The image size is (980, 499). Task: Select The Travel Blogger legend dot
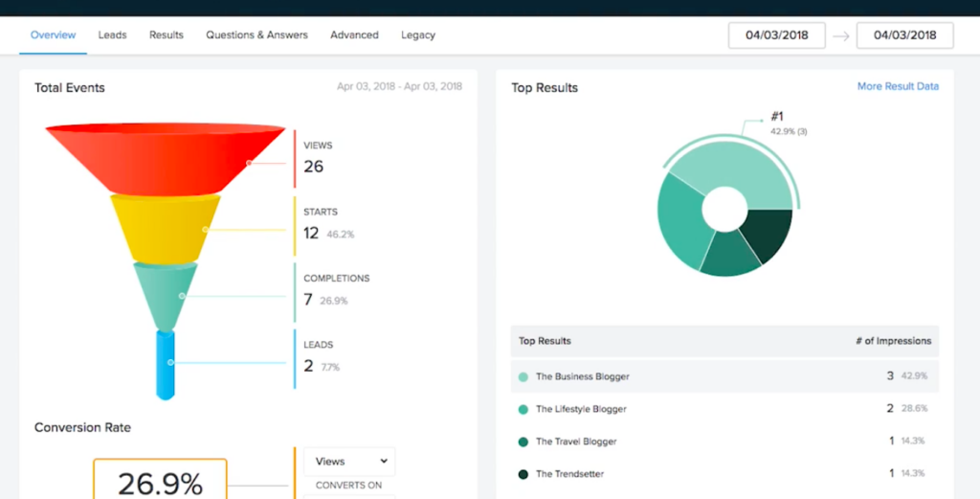(523, 442)
